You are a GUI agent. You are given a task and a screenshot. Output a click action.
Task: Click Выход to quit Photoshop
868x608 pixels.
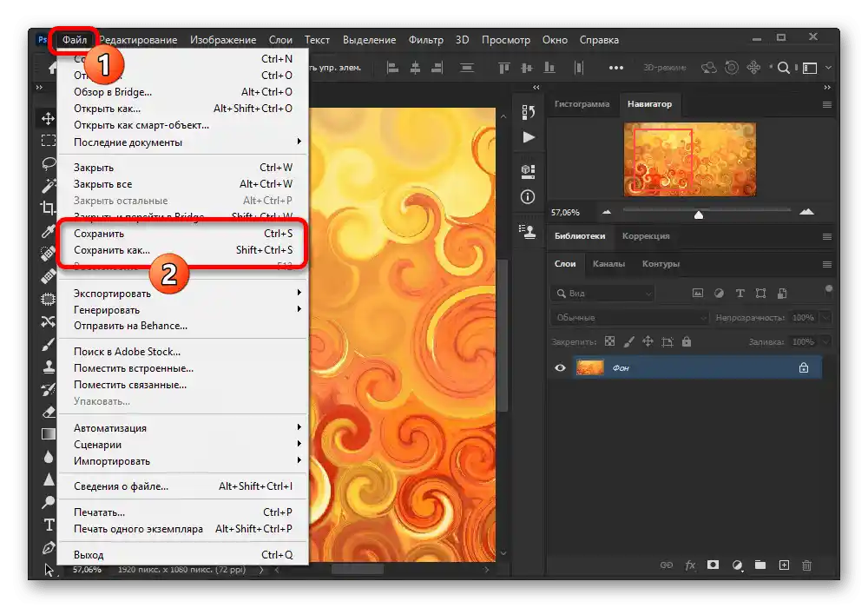[x=182, y=555]
